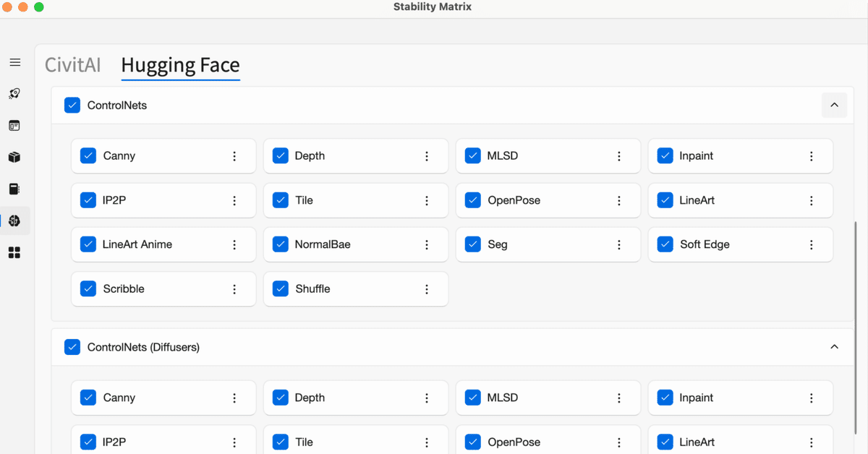Open the kebab menu for LineArt Anime
This screenshot has height=454, width=868.
click(x=234, y=244)
